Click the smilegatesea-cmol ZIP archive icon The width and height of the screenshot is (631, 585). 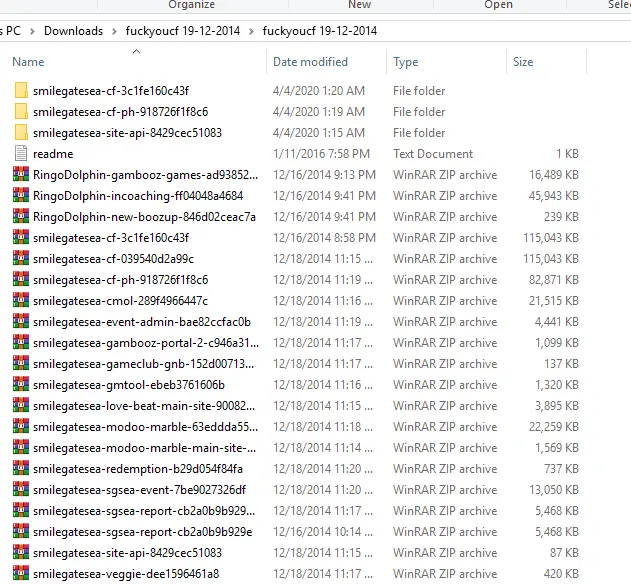click(21, 300)
